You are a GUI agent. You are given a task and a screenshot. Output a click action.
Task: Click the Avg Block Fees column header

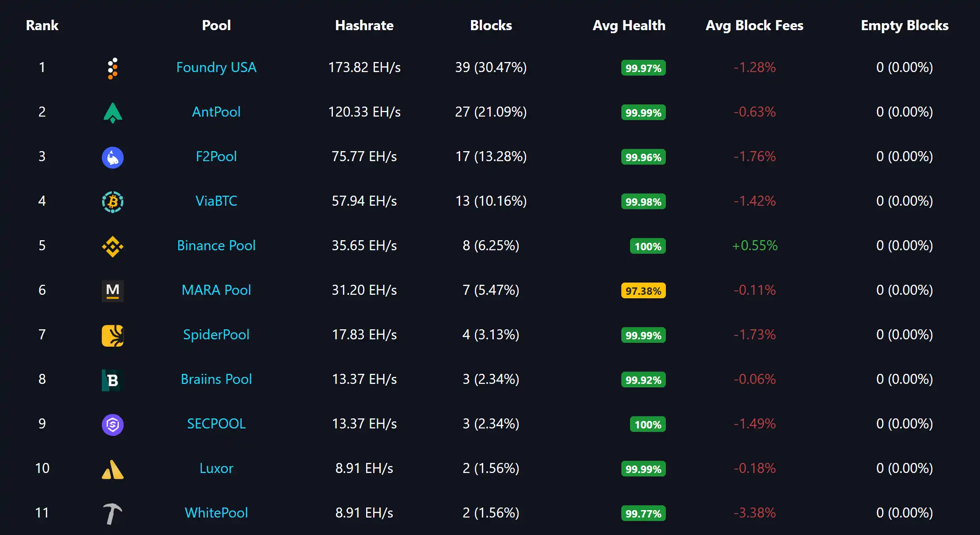754,25
